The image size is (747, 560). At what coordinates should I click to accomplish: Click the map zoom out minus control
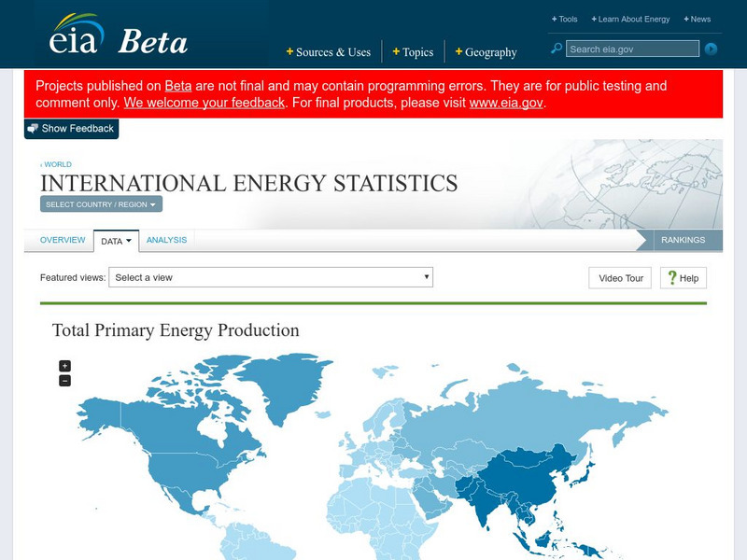tap(63, 380)
